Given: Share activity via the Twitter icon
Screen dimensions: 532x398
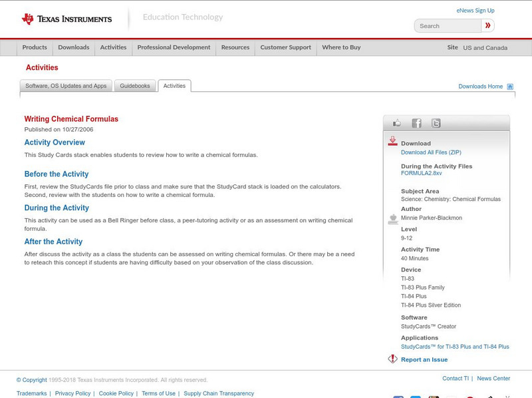Looking at the screenshot, I should [435, 122].
